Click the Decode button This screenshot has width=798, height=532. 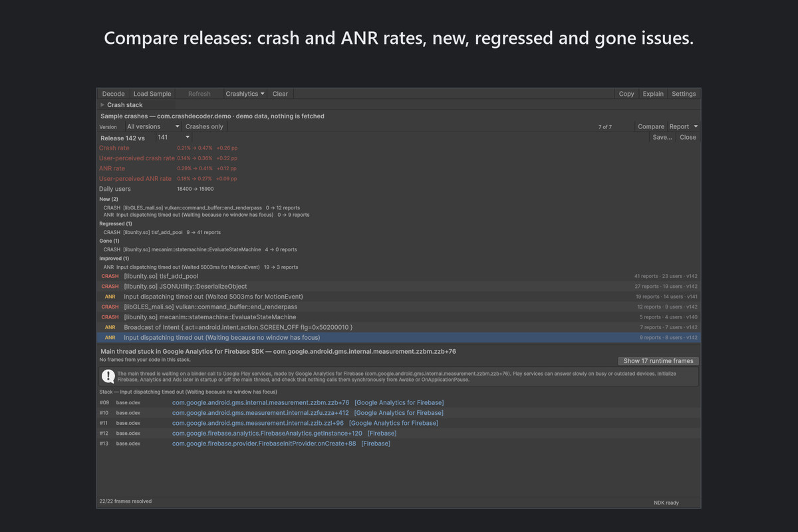point(113,94)
